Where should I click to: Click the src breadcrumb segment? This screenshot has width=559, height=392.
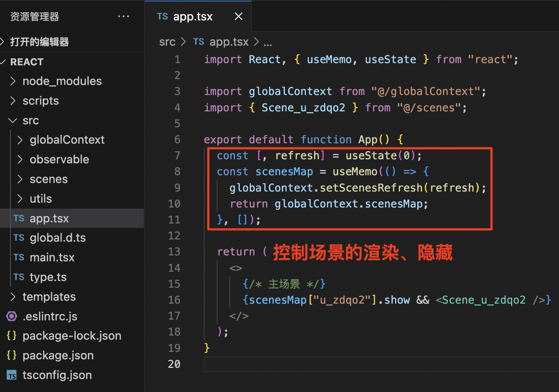(x=167, y=42)
